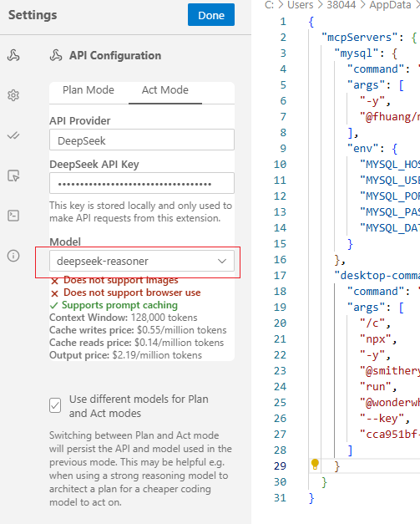
Task: Click the "npx" string on line 21
Action: pos(376,338)
